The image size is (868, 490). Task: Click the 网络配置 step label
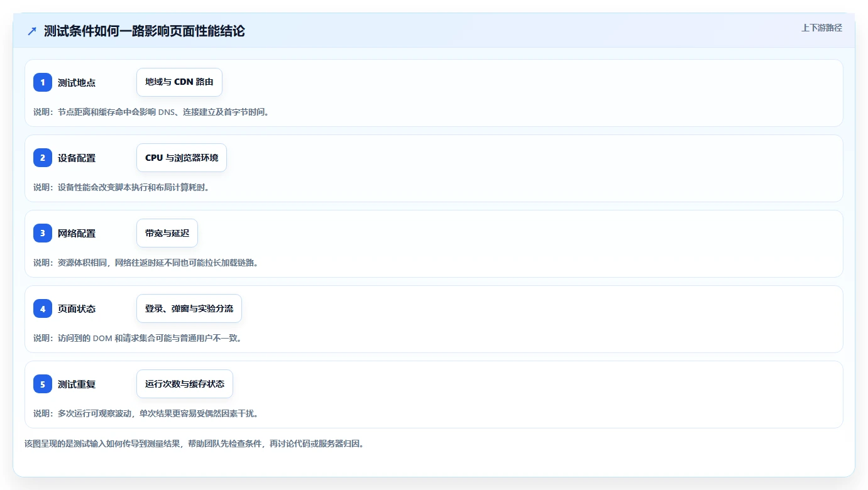tap(77, 233)
